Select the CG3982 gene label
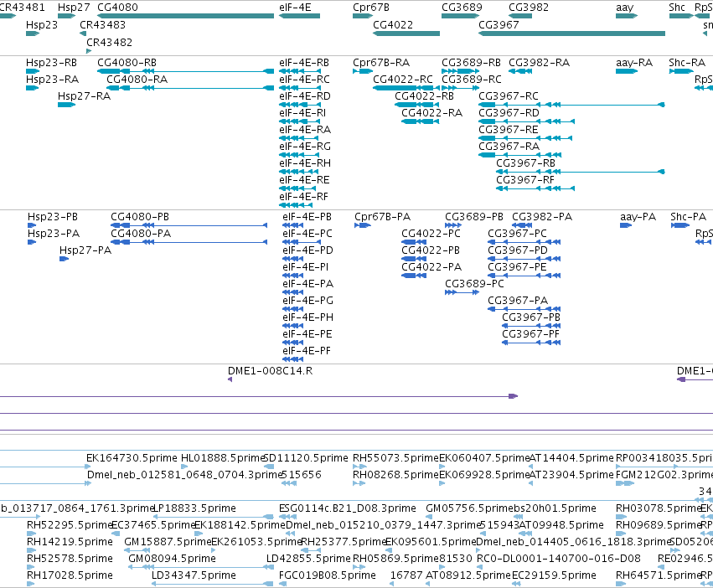Screen dimensions: 713x588 [529, 8]
